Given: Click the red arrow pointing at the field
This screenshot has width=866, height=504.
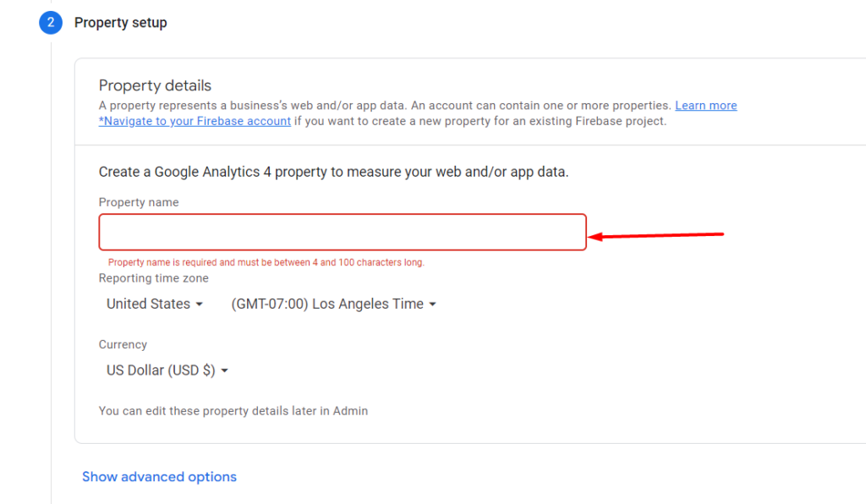Looking at the screenshot, I should coord(655,235).
